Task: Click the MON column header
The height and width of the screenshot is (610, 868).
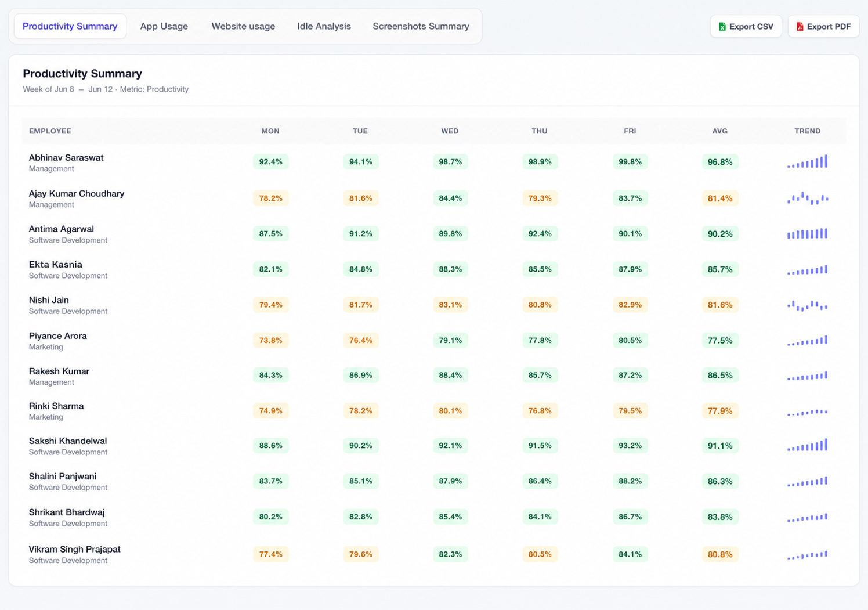Action: coord(270,131)
